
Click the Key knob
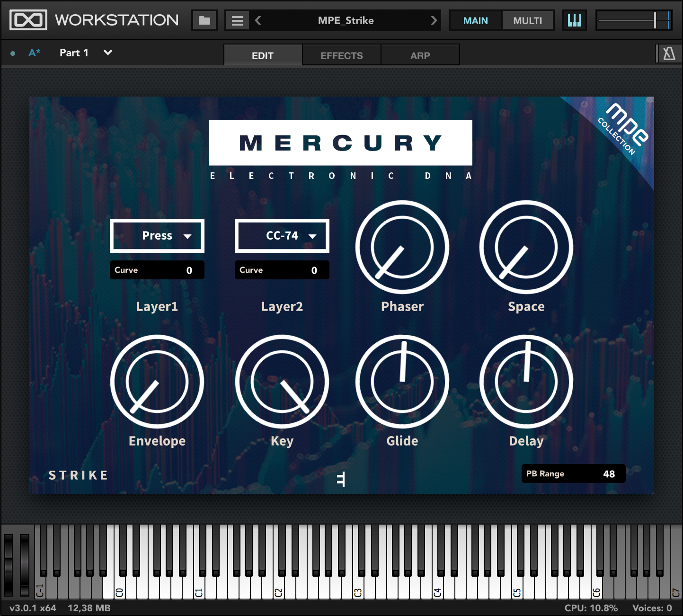point(282,382)
